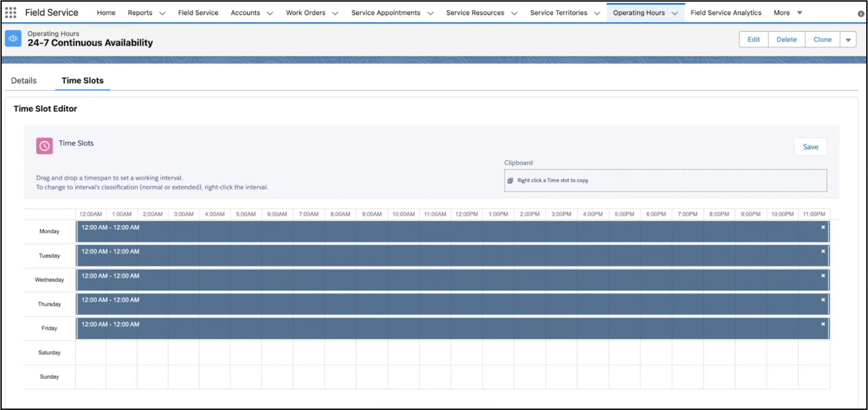Open the Field Service nav tab
The height and width of the screenshot is (410, 868).
point(198,13)
